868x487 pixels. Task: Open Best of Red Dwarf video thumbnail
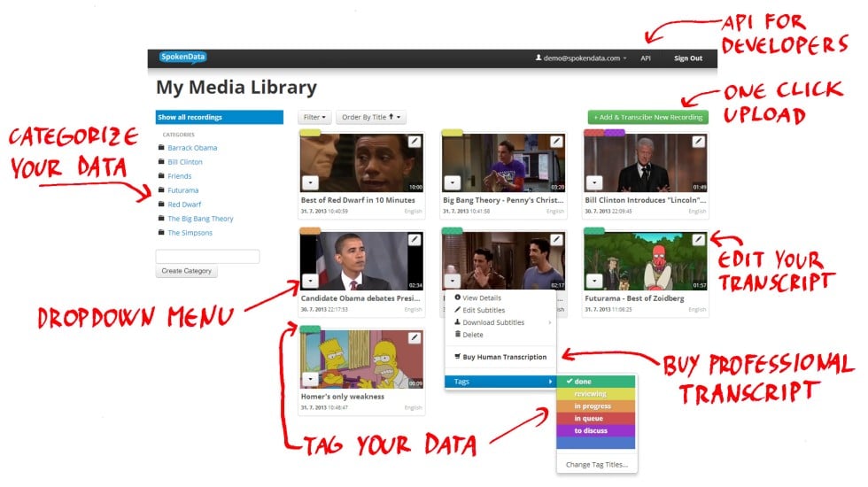[x=361, y=163]
